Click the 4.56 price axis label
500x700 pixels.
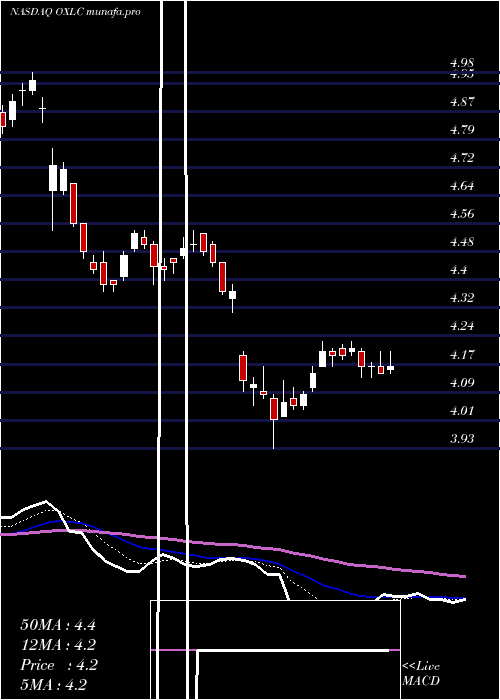(462, 214)
